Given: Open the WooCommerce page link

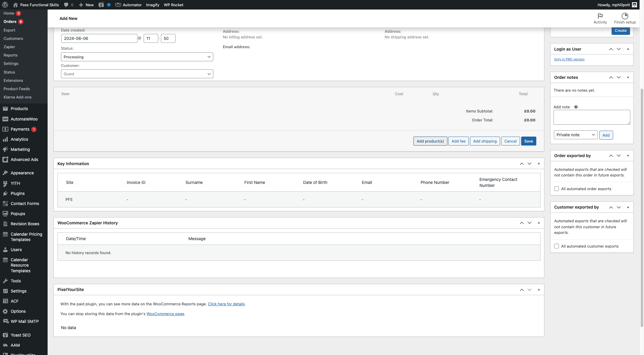Looking at the screenshot, I should click(x=165, y=314).
